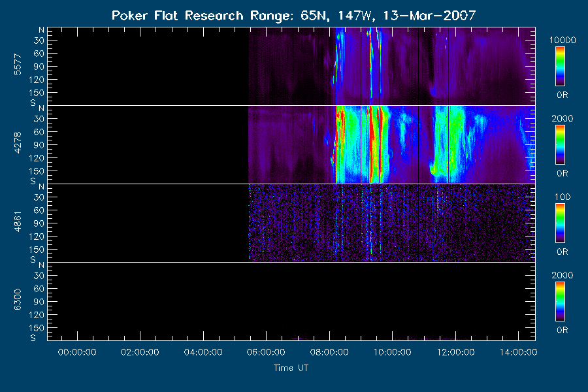The width and height of the screenshot is (588, 392).
Task: Click the 150 tick label on 4278 axis
Action: tap(37, 171)
